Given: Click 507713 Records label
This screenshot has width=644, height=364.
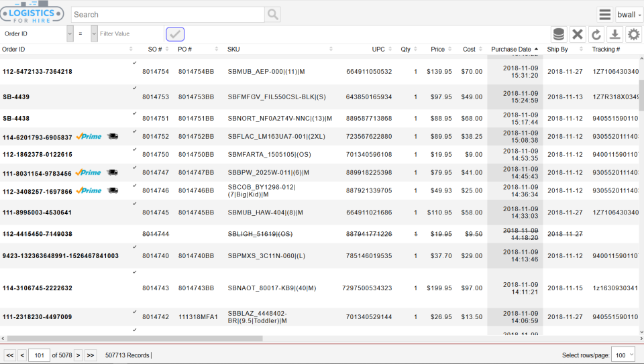Looking at the screenshot, I should click(x=127, y=355).
